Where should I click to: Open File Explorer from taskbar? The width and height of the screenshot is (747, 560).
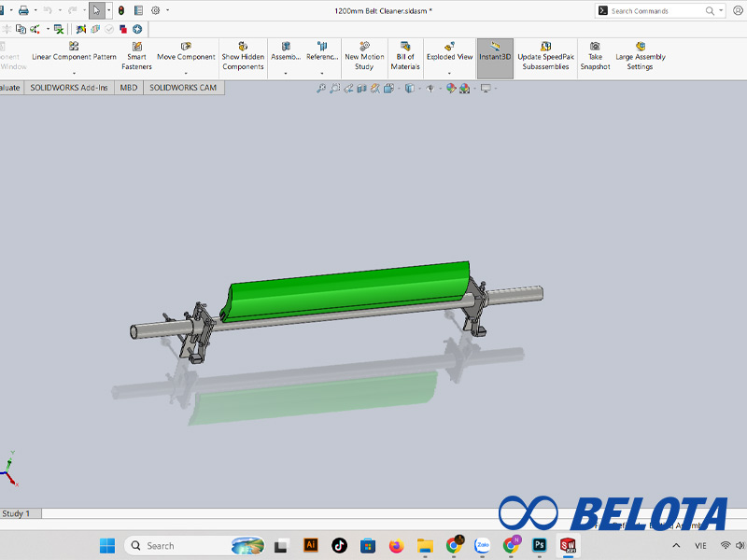[x=425, y=546]
